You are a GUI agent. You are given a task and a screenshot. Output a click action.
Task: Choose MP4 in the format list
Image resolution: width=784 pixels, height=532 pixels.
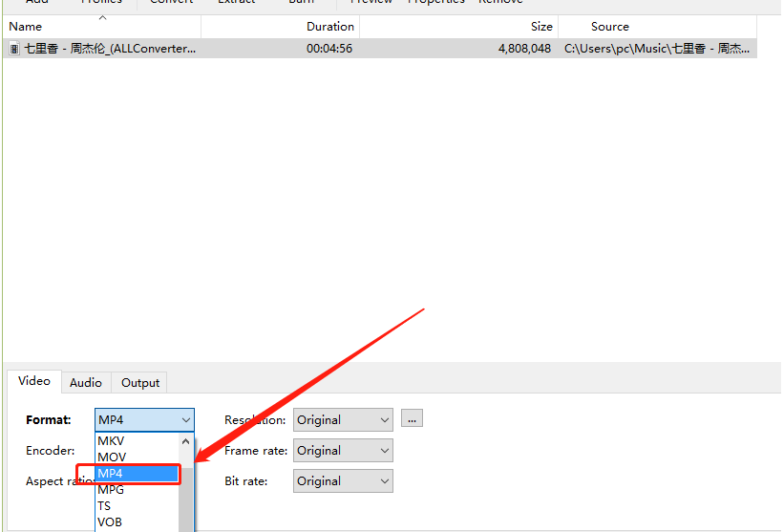137,474
